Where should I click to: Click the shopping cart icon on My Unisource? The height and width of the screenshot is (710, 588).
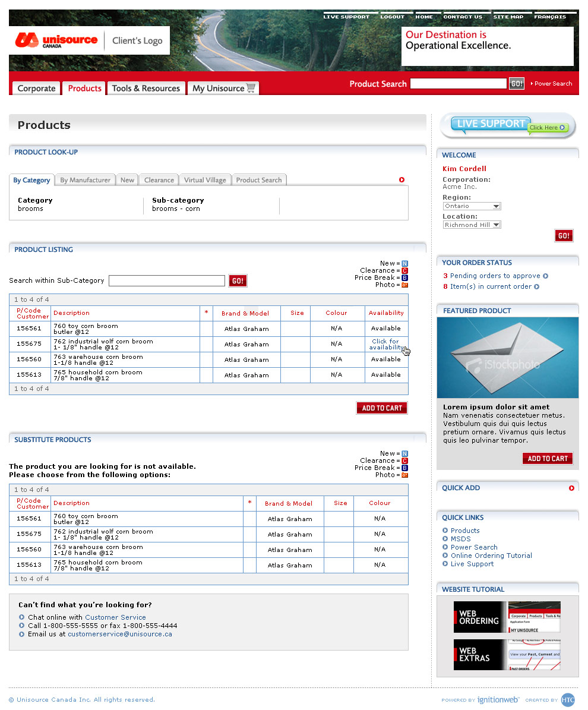click(x=251, y=88)
